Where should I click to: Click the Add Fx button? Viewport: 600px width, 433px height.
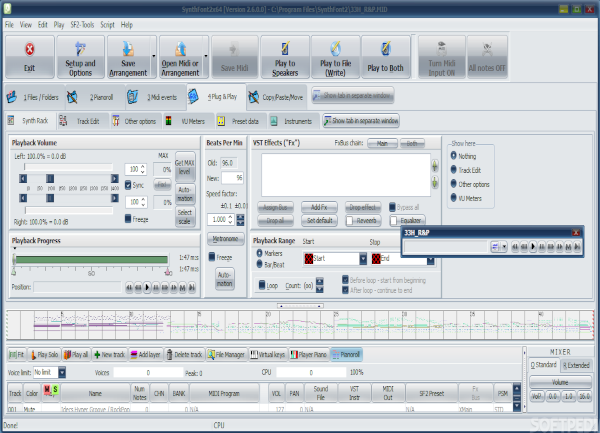[319, 207]
